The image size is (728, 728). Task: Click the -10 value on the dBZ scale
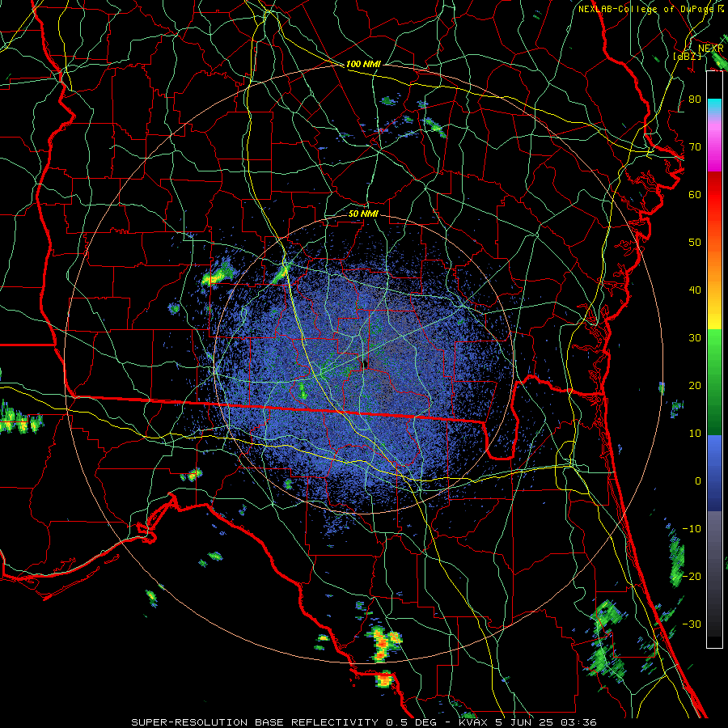click(692, 529)
